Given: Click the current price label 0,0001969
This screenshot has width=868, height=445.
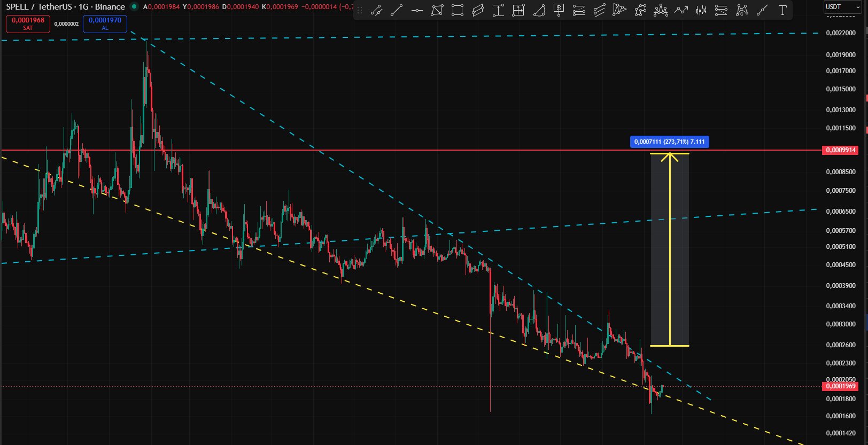Looking at the screenshot, I should pos(841,386).
